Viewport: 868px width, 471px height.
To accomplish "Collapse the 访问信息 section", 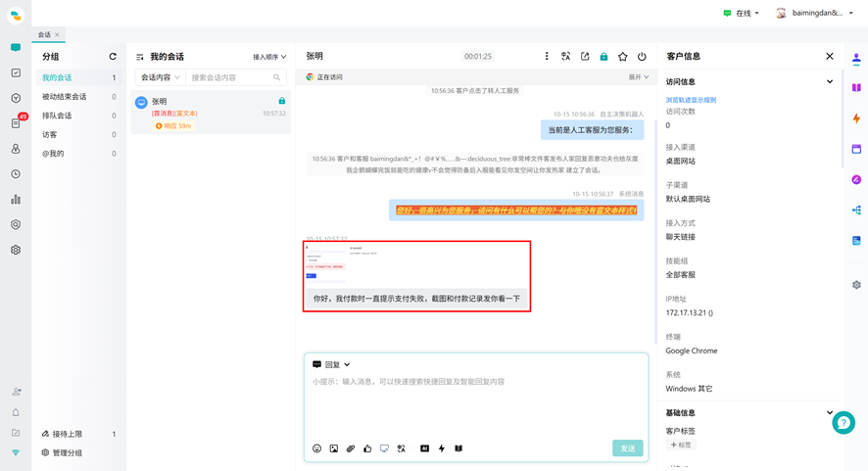I will (x=829, y=81).
